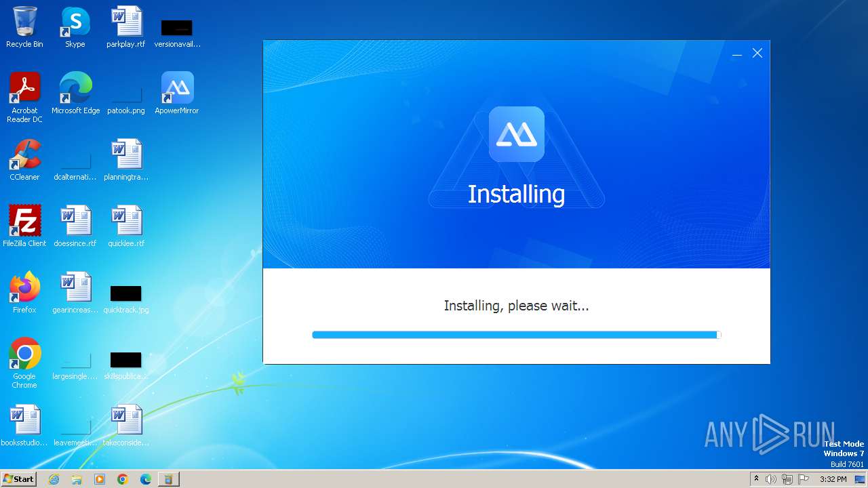Minimize the ApowerMirror installer window

pos(737,54)
